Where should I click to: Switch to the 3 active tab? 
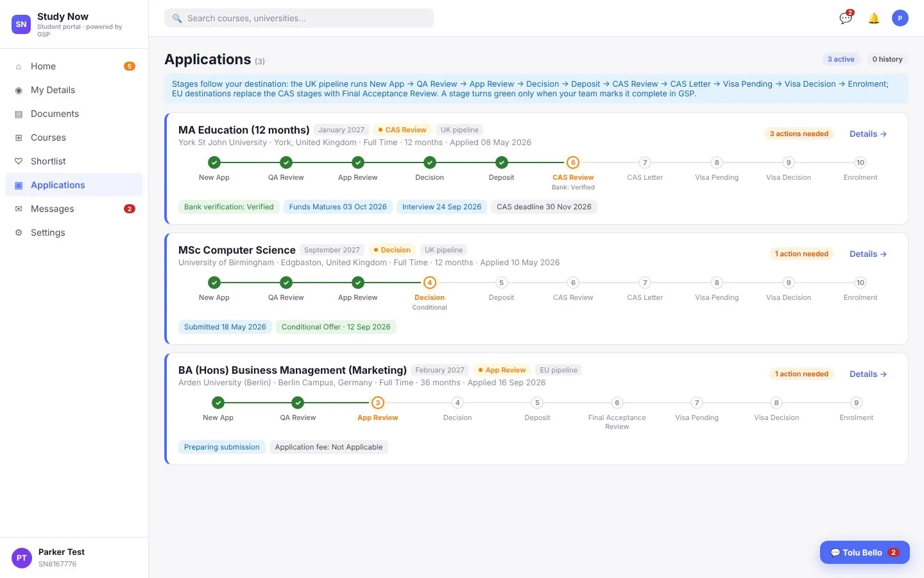(x=841, y=59)
